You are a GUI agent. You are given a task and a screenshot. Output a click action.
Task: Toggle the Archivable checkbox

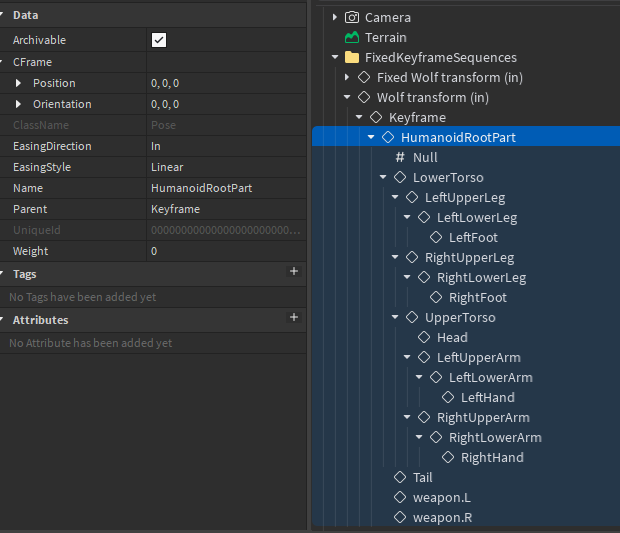159,40
